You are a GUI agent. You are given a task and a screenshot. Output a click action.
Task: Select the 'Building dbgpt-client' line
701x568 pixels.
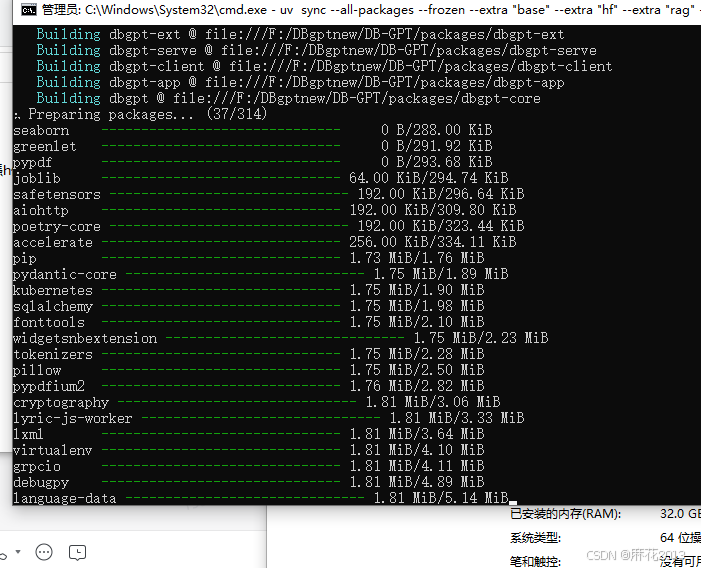[324, 67]
